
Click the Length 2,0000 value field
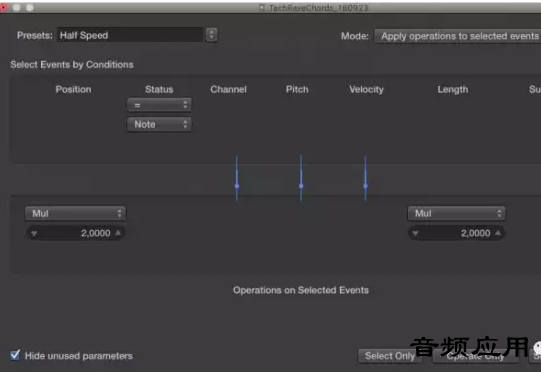tap(456, 233)
